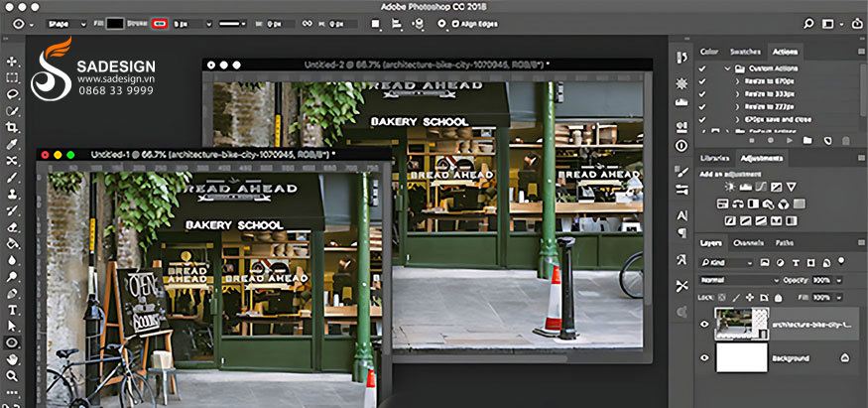Image resolution: width=868 pixels, height=408 pixels.
Task: Toggle the Custom Actions set checkmark
Action: pyautogui.click(x=702, y=68)
